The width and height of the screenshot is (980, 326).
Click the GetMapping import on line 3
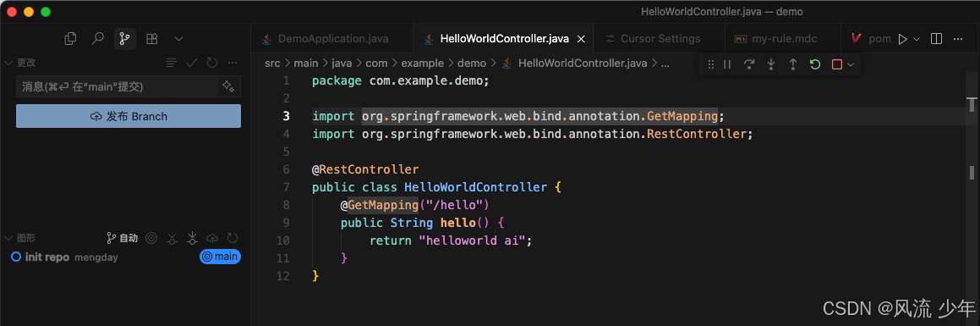tap(682, 116)
